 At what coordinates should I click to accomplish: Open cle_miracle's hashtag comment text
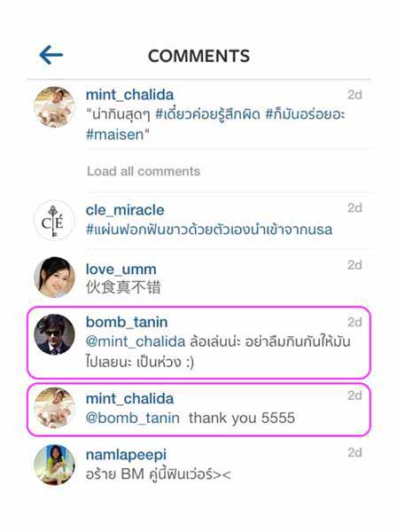pos(209,230)
